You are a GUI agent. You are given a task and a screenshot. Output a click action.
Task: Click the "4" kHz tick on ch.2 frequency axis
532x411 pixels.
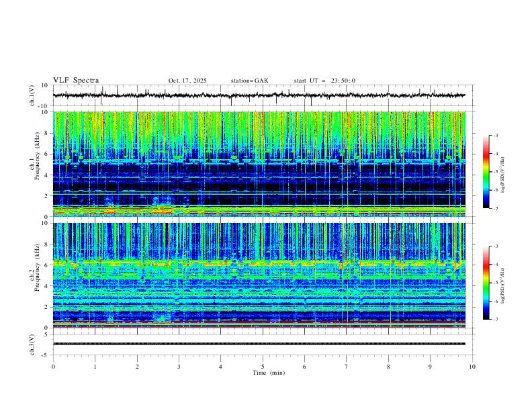point(46,286)
